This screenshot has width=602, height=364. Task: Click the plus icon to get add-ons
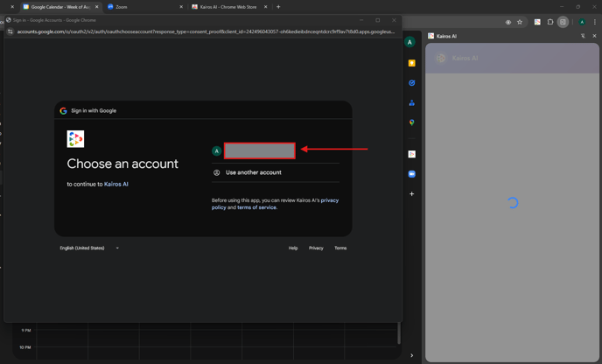(411, 194)
